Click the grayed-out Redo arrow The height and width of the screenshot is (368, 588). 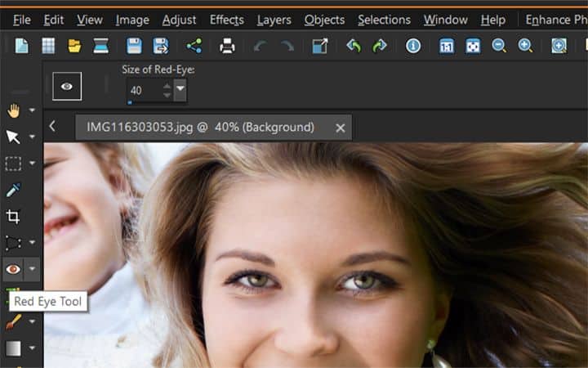[x=287, y=46]
